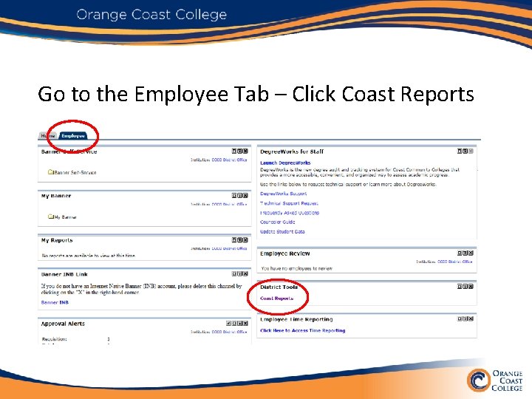Click Launch DegreeWorks link
The image size is (532, 399).
(285, 163)
